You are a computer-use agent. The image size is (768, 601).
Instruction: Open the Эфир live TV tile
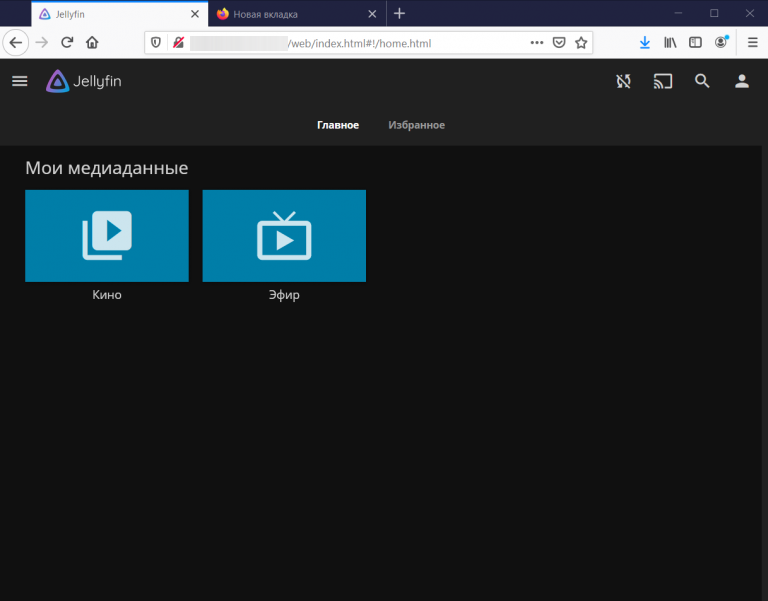[x=284, y=235]
